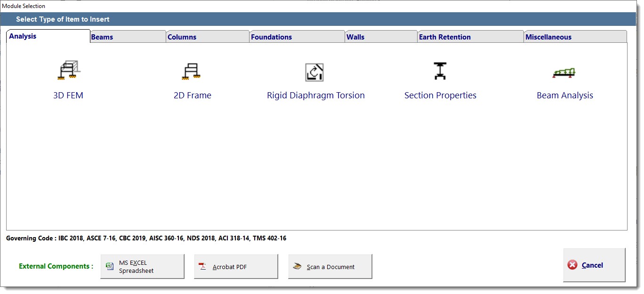
Task: Select the Analysis tab
Action: [x=23, y=36]
